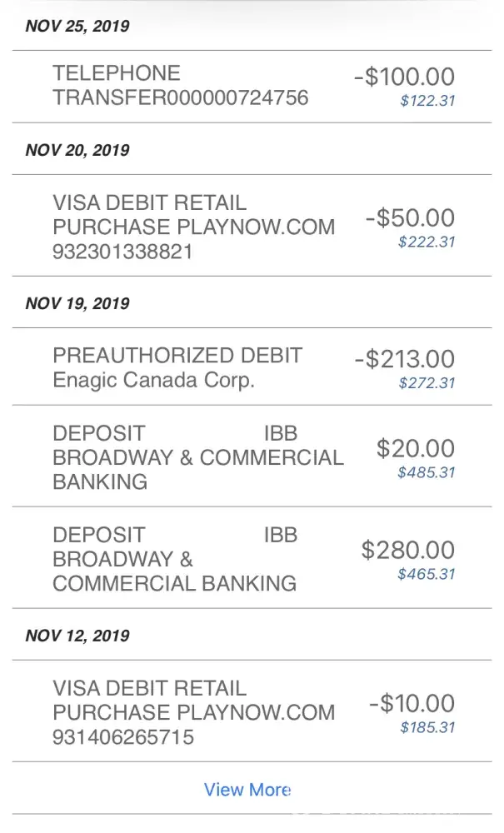
Task: Tap the -$213.00 debit amount
Action: pyautogui.click(x=404, y=359)
